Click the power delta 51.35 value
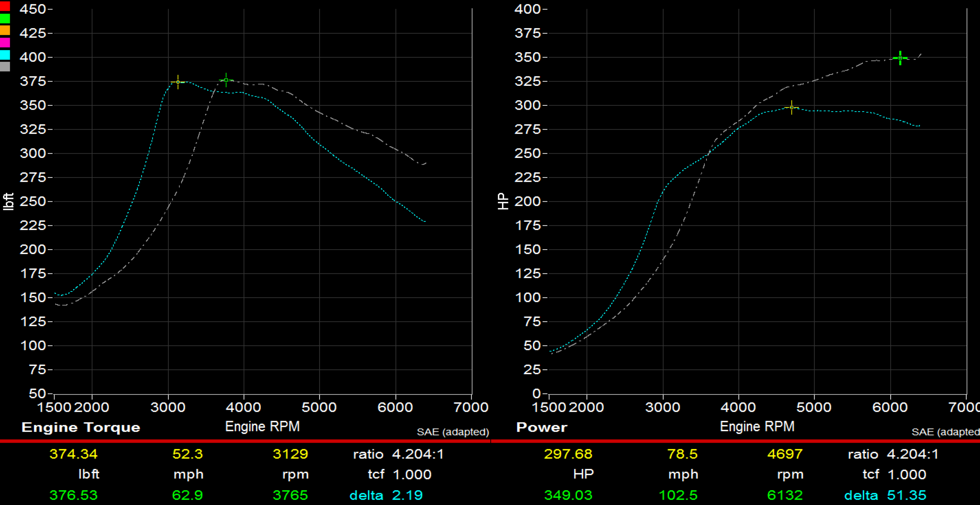Viewport: 980px width, 505px height. point(906,495)
